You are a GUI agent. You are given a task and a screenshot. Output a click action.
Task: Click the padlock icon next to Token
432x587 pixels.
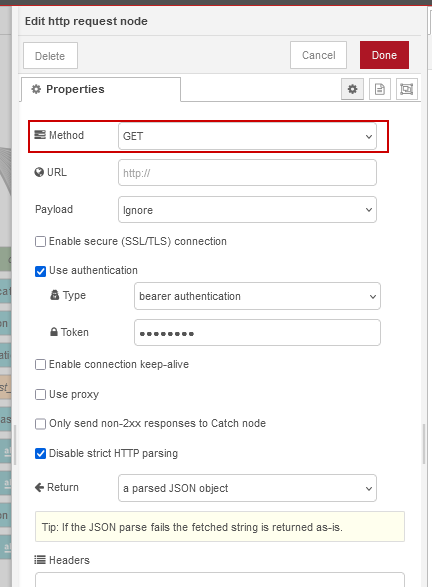pyautogui.click(x=54, y=332)
